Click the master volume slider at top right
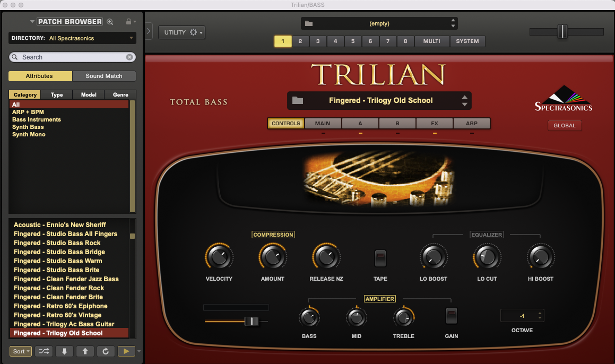The width and height of the screenshot is (615, 364). 566,31
